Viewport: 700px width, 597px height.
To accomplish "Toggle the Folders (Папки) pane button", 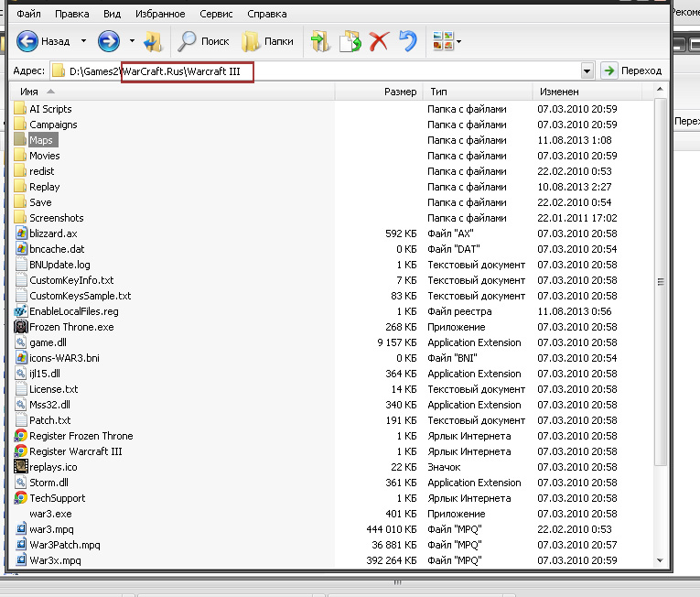I will coord(267,41).
